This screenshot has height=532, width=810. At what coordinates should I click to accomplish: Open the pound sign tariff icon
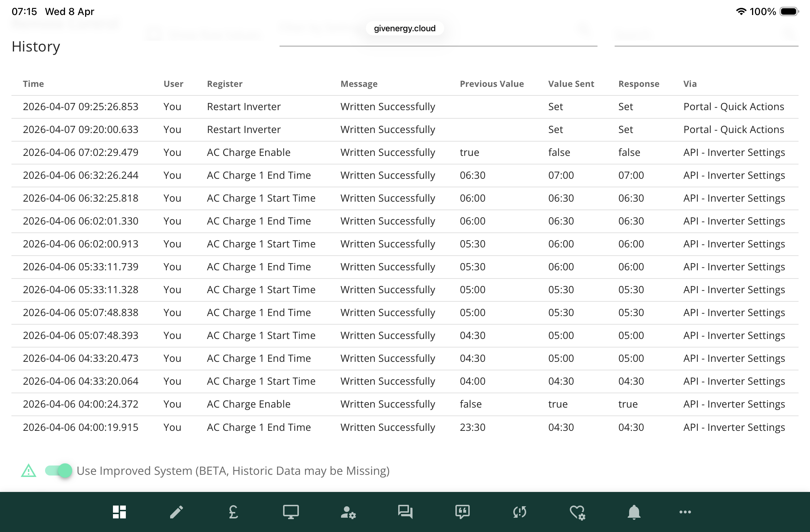233,512
